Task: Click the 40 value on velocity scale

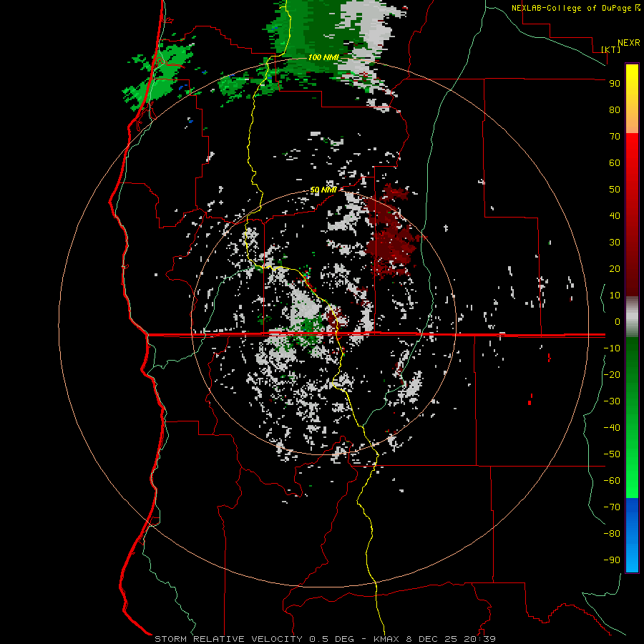Action: [x=615, y=215]
